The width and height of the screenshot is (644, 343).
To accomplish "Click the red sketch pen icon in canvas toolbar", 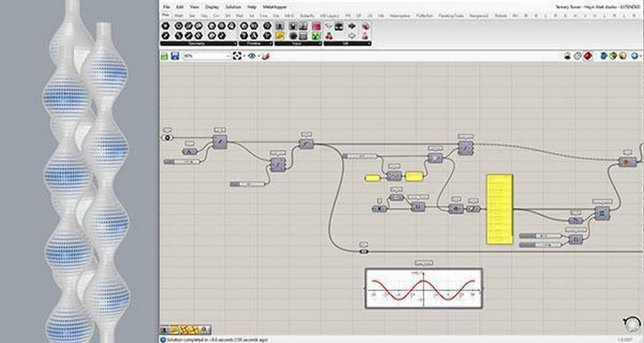I will click(265, 56).
